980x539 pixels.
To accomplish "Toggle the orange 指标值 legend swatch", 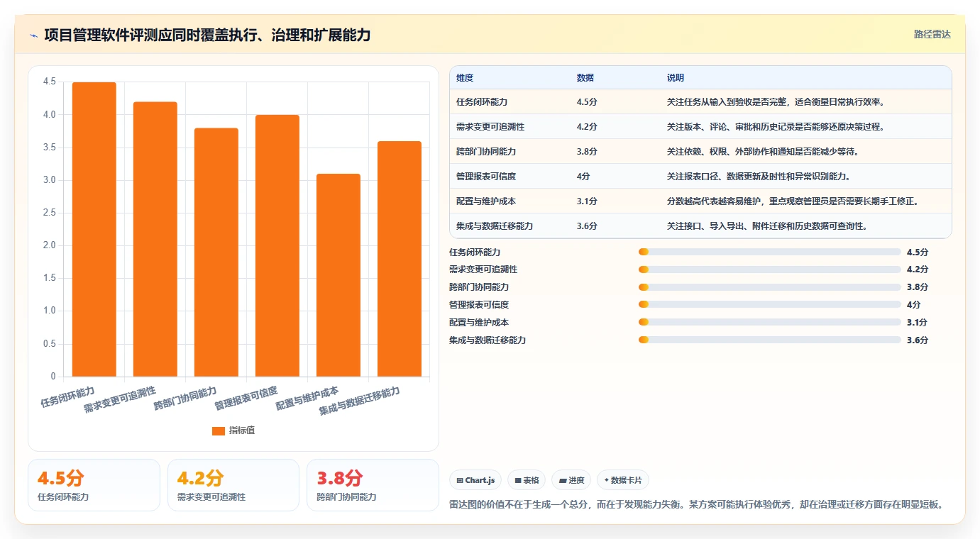I will coord(219,431).
